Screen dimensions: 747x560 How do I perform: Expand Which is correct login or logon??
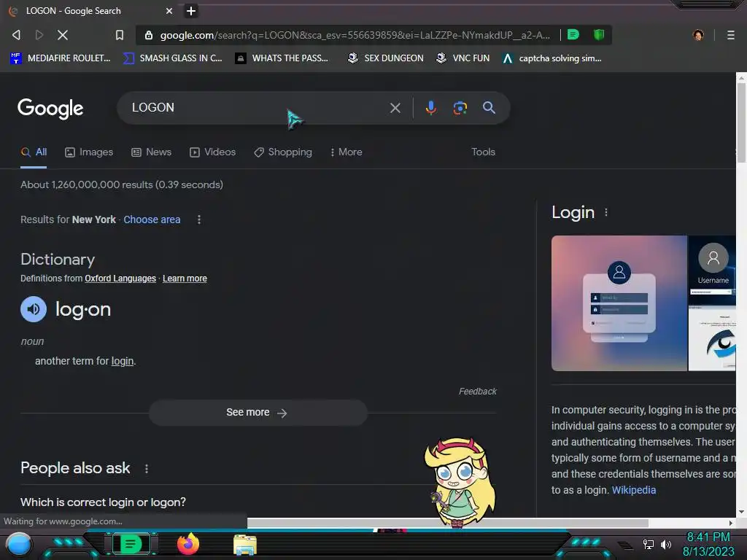pos(104,502)
